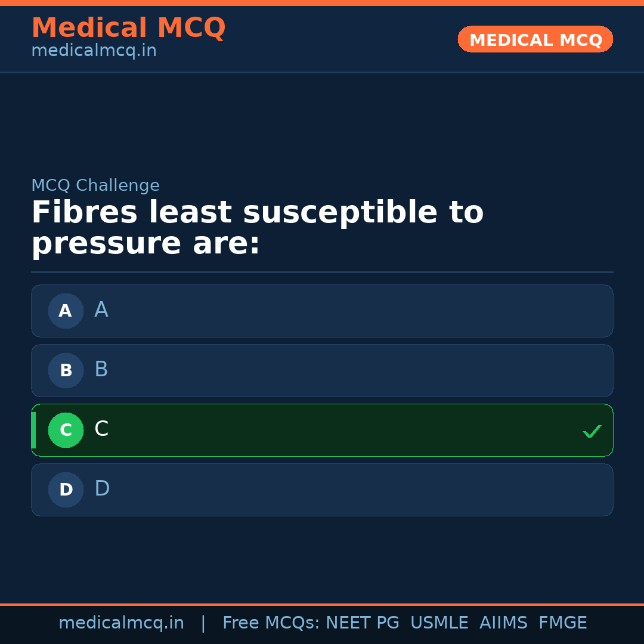Select the round D badge of fourth option
The height and width of the screenshot is (644, 644).
point(66,490)
